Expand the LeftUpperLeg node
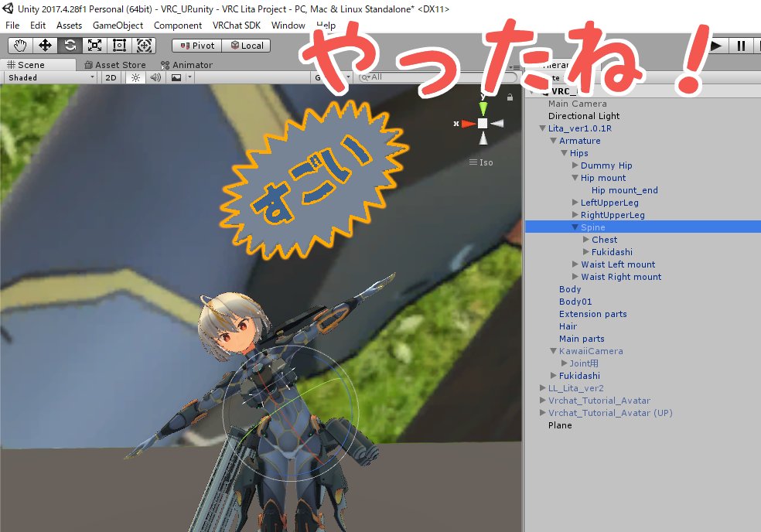This screenshot has height=532, width=761. (x=575, y=203)
